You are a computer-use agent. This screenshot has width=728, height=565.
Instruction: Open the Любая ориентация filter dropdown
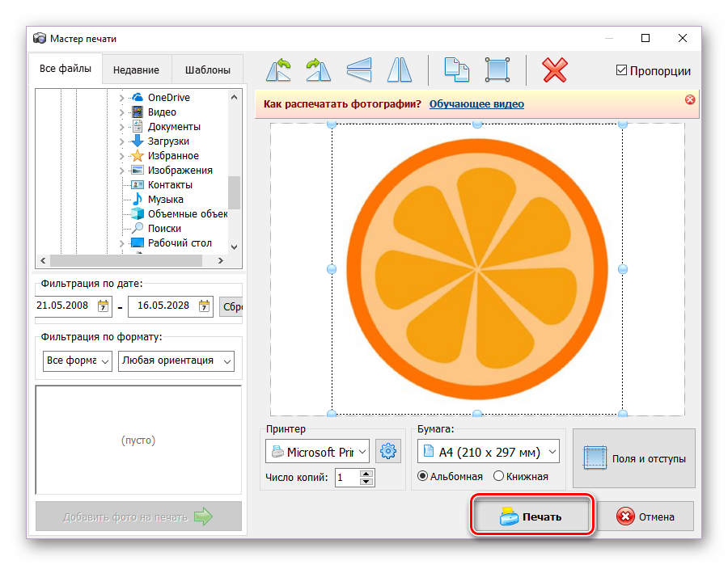(176, 361)
